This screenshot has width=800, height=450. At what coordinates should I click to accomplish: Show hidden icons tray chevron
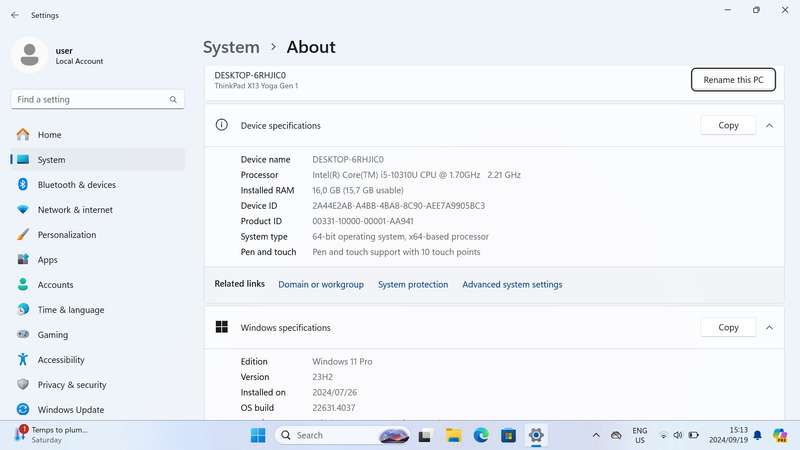tap(596, 435)
